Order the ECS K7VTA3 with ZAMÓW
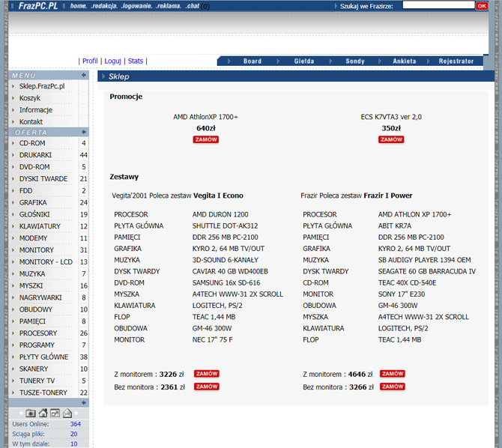Image resolution: width=502 pixels, height=448 pixels. 391,139
